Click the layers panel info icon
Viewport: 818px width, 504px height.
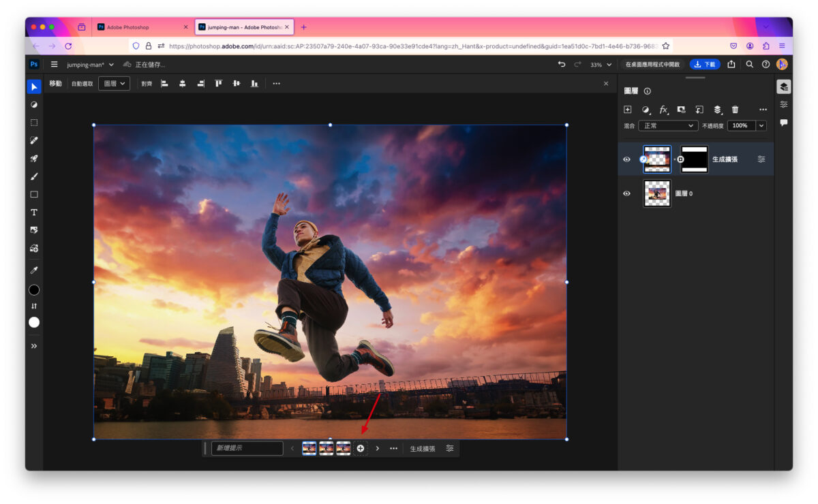point(648,91)
